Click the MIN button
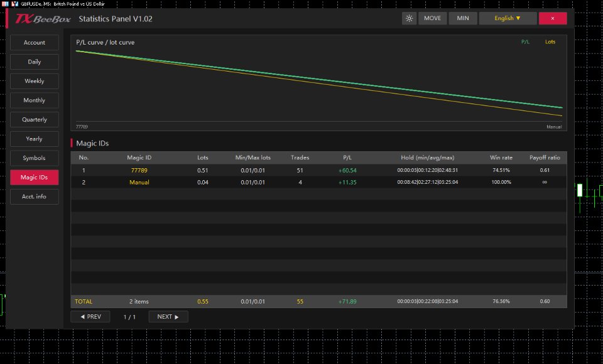The width and height of the screenshot is (603, 364). point(463,18)
